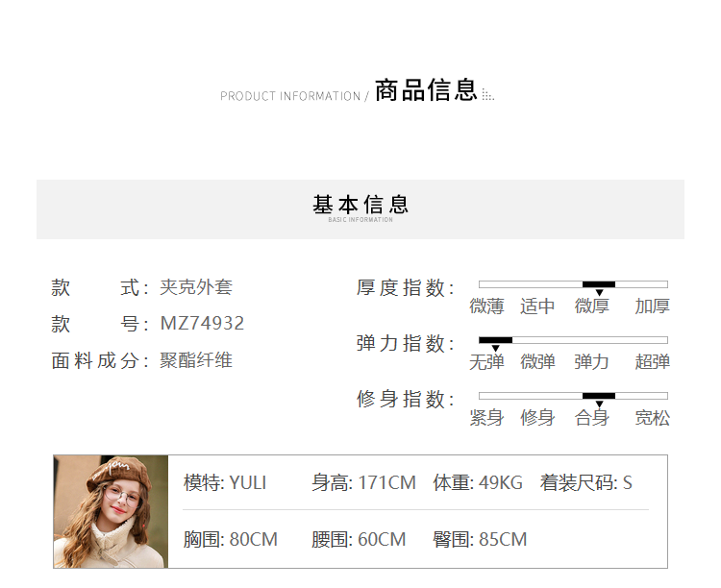Click the black segment on the 修身指数 slider
721x588 pixels.
(x=599, y=396)
